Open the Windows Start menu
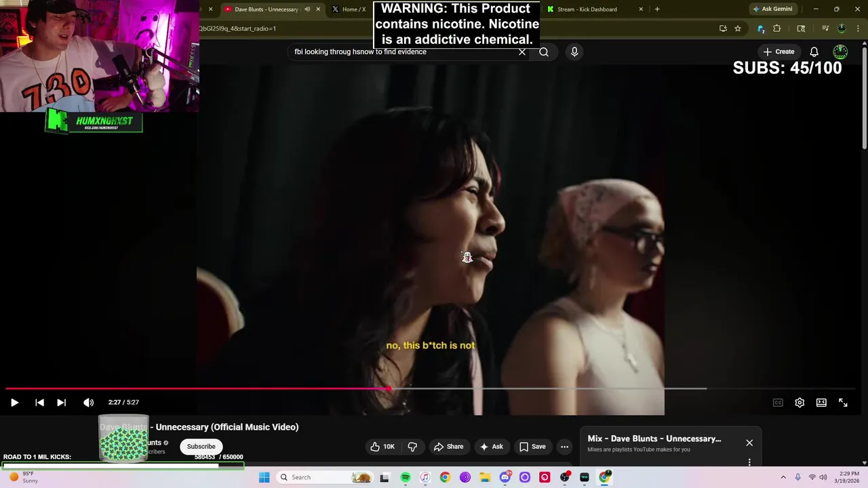The height and width of the screenshot is (488, 868). click(x=264, y=477)
